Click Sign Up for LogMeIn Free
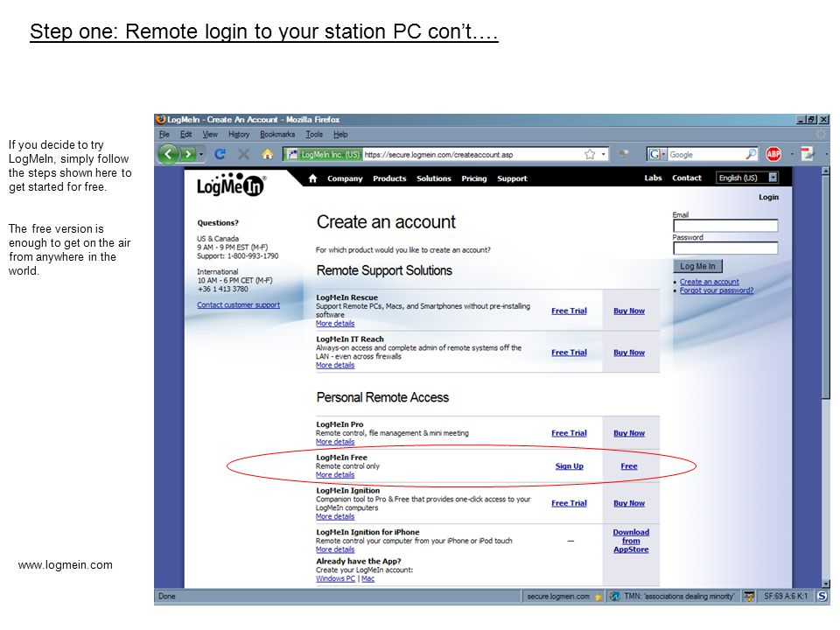Image resolution: width=840 pixels, height=630 pixels. tap(569, 466)
